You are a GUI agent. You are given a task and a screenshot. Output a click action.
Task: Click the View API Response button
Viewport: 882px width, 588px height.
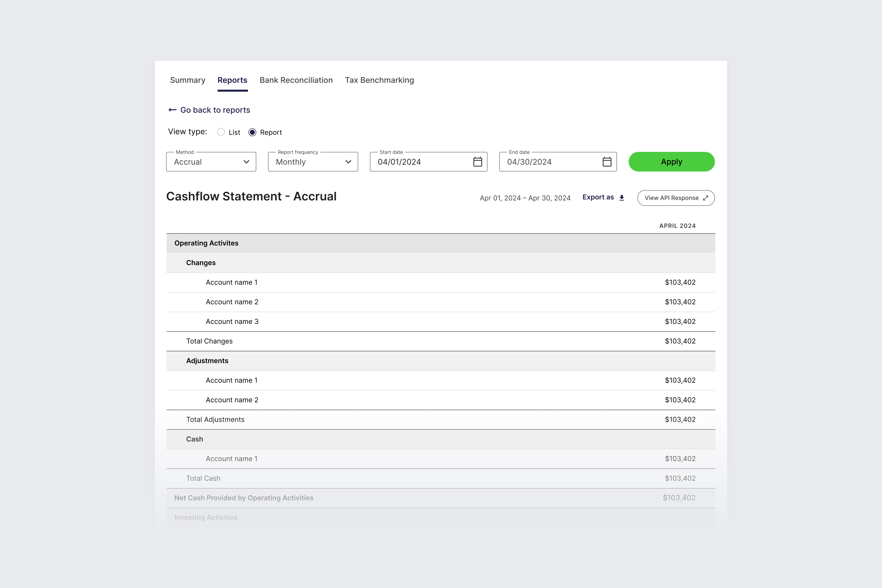tap(671, 198)
